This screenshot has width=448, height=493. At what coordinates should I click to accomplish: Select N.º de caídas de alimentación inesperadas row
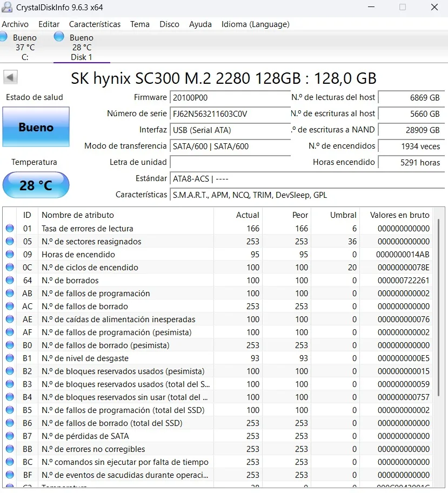218,319
